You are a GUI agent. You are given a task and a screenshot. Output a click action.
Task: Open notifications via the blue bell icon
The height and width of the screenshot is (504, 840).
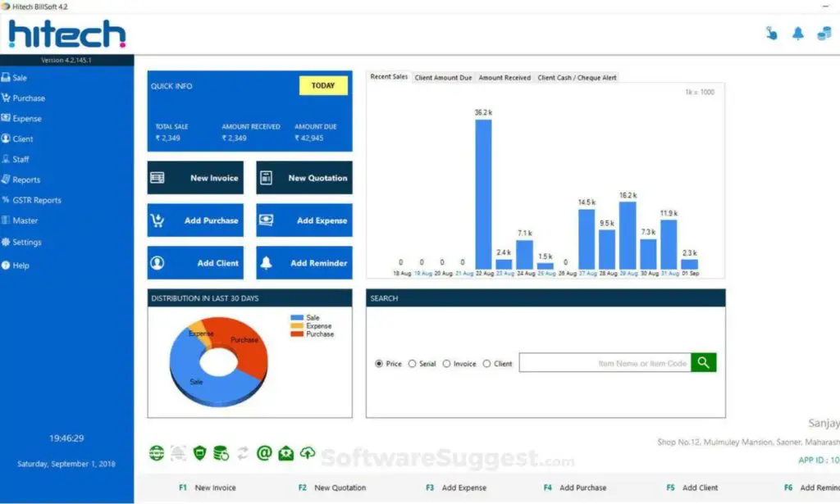click(797, 33)
